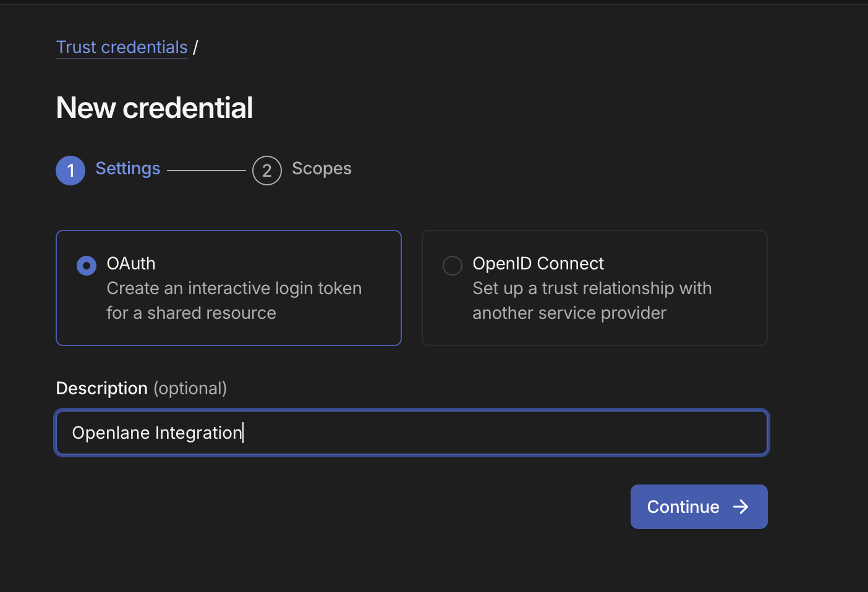
Task: Select the OAuth radio button
Action: pos(87,266)
